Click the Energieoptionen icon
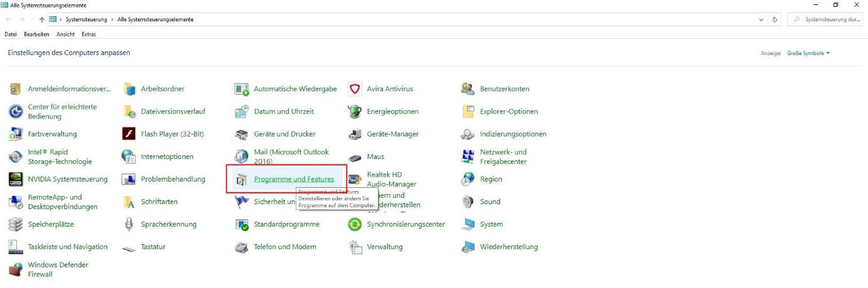The height and width of the screenshot is (288, 868). 355,111
